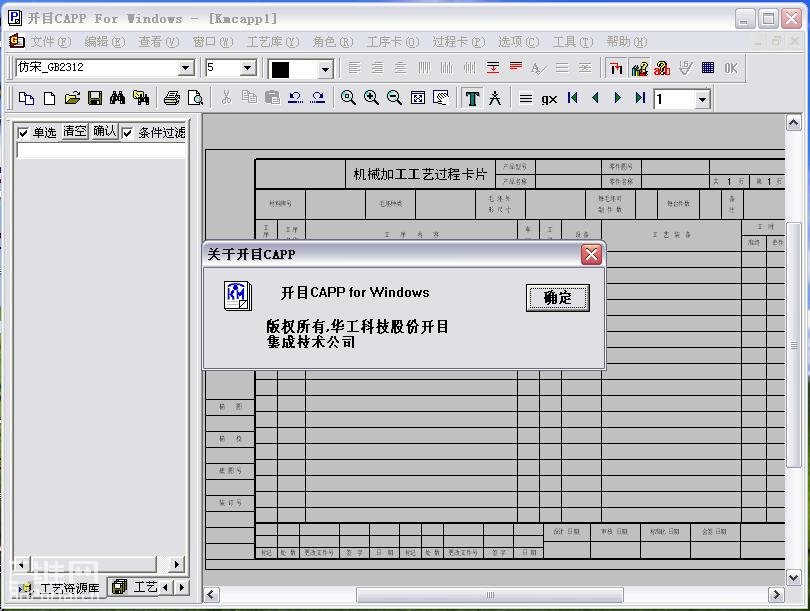Go to the first page arrow
Screen dimensions: 810x611
point(572,98)
